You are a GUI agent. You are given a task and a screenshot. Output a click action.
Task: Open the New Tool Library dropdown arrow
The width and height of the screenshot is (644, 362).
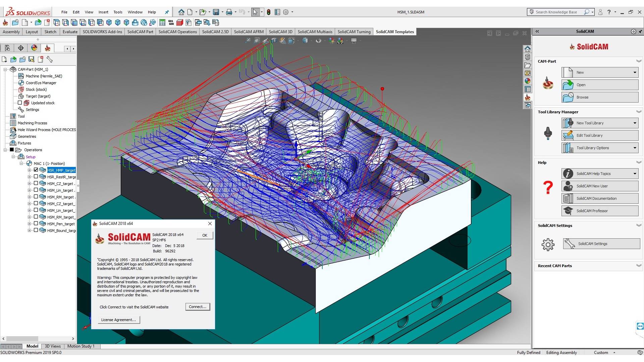click(x=635, y=123)
